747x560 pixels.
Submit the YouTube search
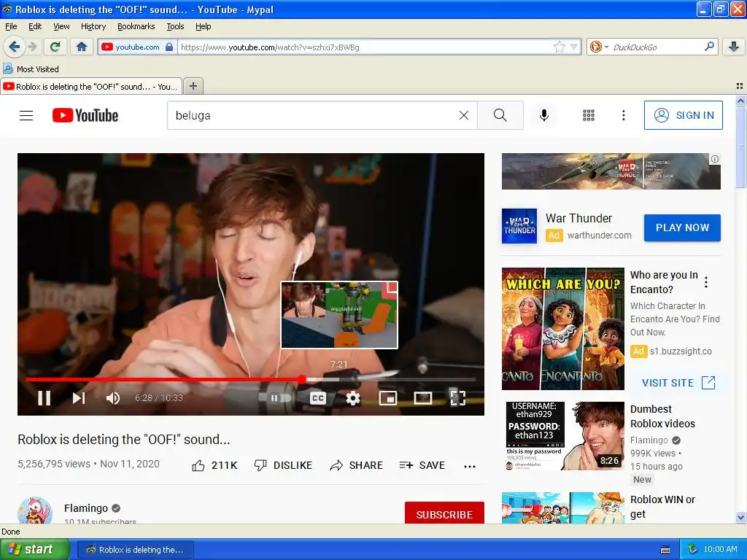pos(500,115)
